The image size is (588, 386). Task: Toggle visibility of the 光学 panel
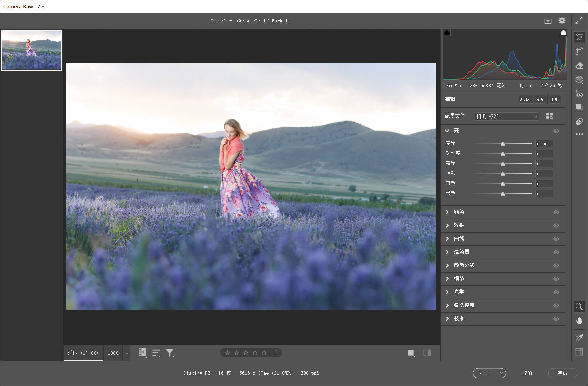click(556, 292)
